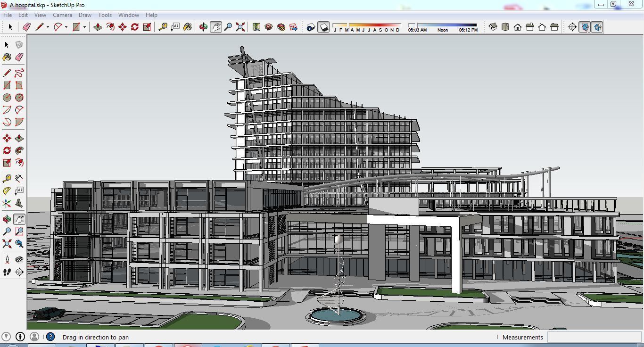Image resolution: width=644 pixels, height=347 pixels.
Task: Select the Tape Measure in top toolbar
Action: pyautogui.click(x=163, y=27)
